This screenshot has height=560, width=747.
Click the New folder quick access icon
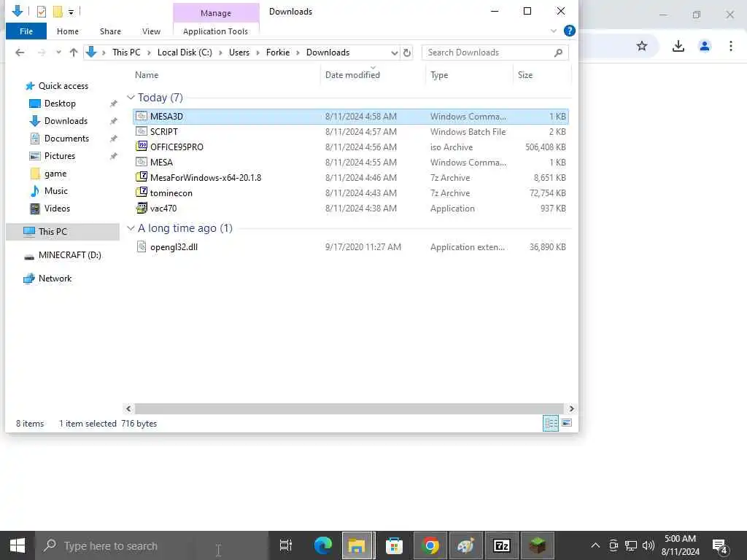coord(58,12)
